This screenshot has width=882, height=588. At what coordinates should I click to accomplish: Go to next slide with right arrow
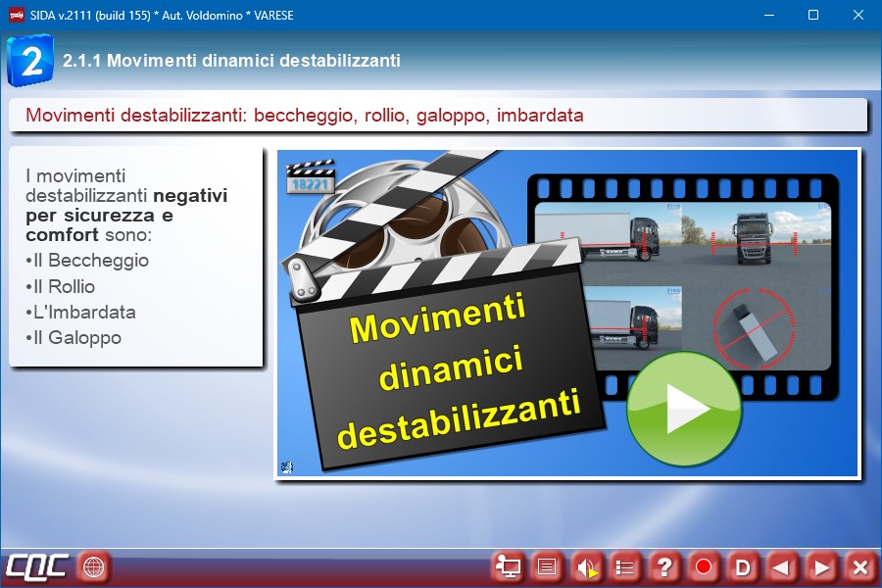(x=821, y=566)
